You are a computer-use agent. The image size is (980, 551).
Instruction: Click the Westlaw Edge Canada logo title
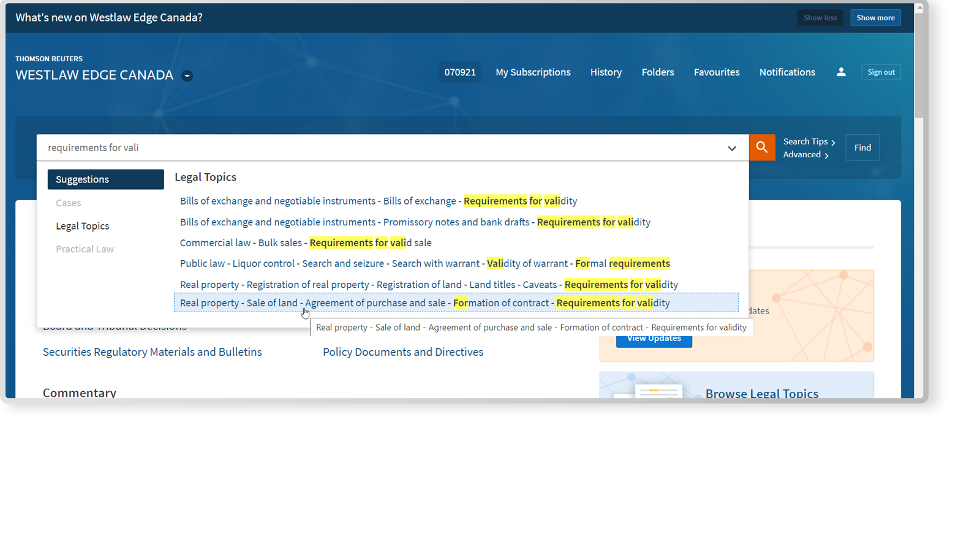pyautogui.click(x=94, y=75)
